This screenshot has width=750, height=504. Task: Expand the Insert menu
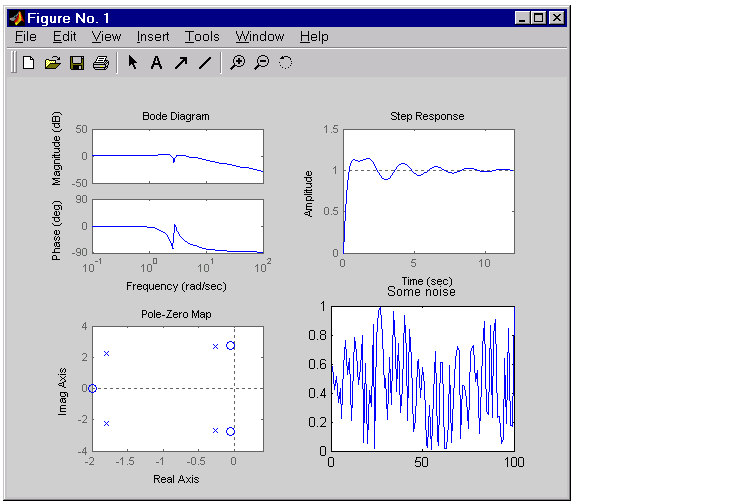click(x=153, y=37)
